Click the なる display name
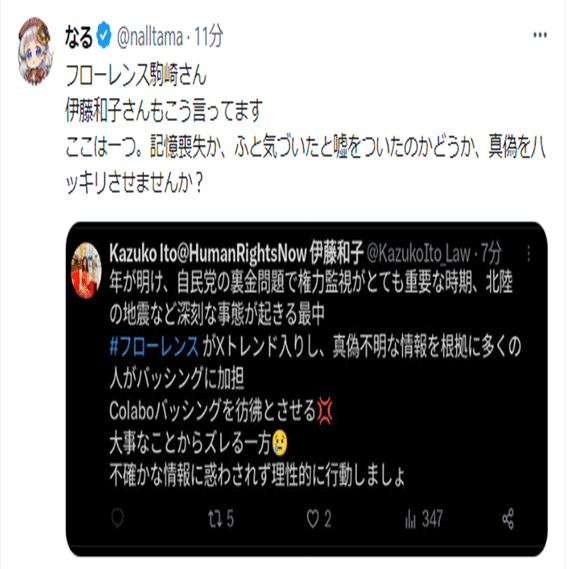Image resolution: width=569 pixels, height=569 pixels. click(x=79, y=37)
